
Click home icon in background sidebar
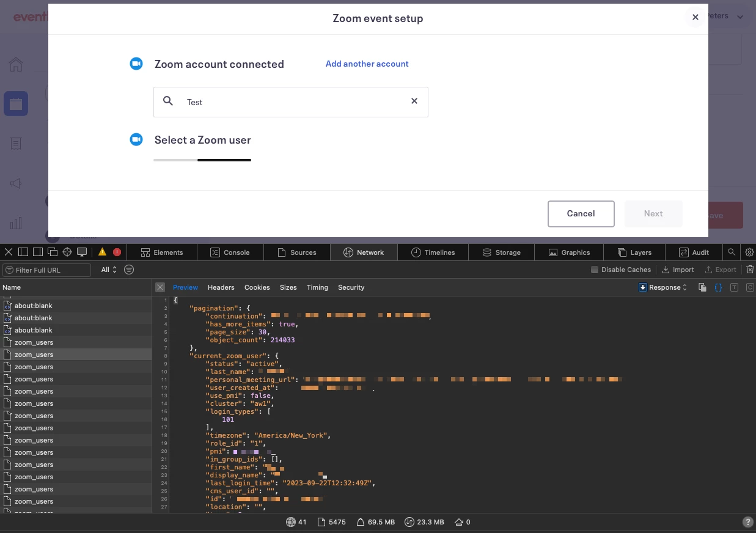16,65
